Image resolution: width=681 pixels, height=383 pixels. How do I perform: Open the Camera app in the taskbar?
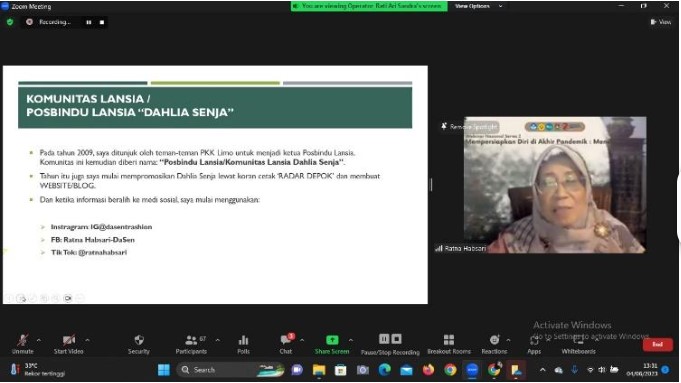[363, 370]
